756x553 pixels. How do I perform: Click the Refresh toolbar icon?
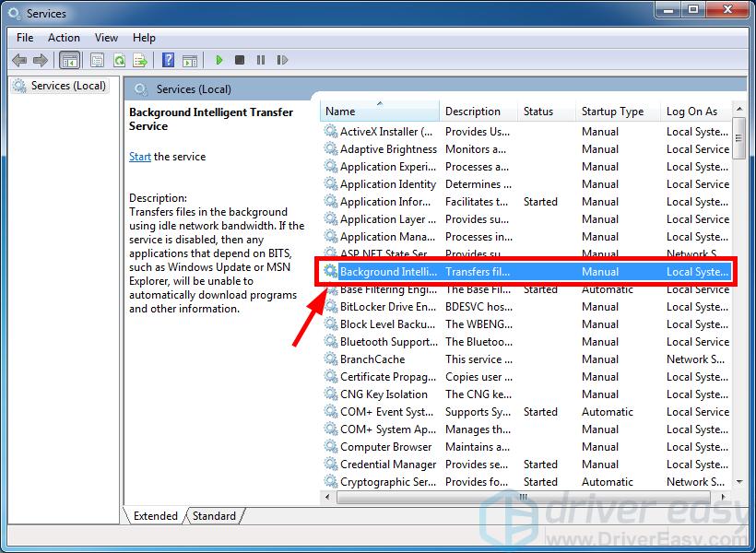point(119,60)
